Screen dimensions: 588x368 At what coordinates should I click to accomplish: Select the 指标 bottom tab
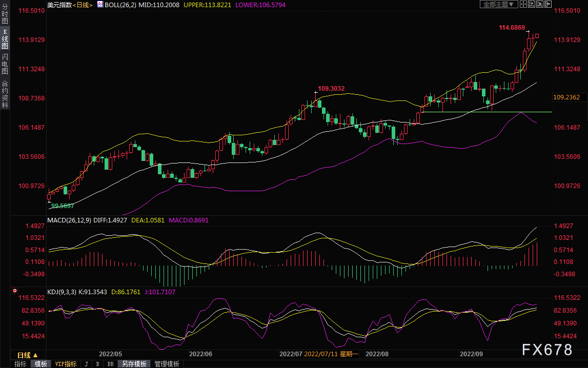coord(21,364)
